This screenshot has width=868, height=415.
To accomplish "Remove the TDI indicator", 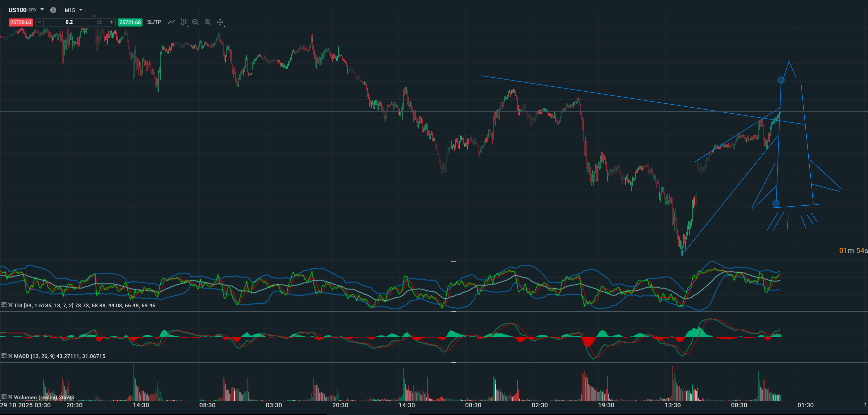I will [x=10, y=305].
